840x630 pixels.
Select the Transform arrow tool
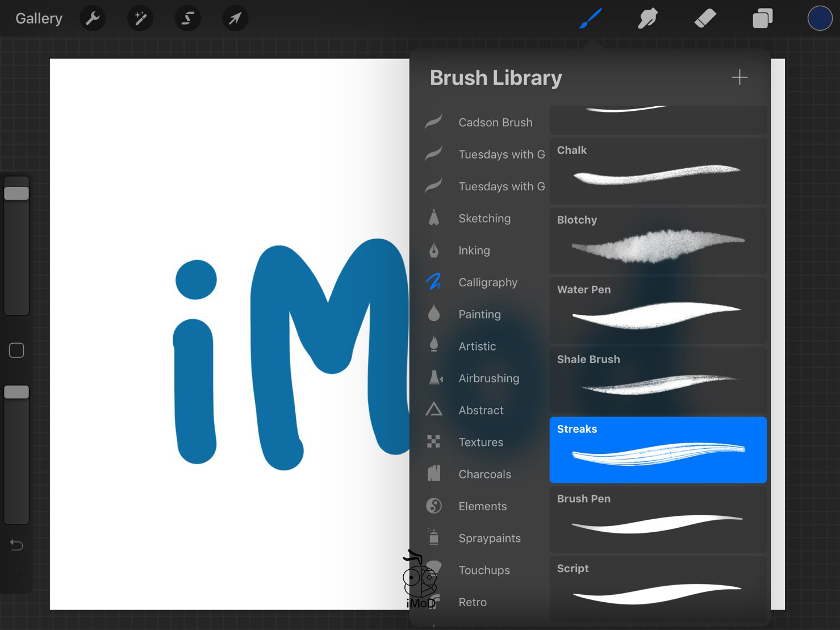235,18
